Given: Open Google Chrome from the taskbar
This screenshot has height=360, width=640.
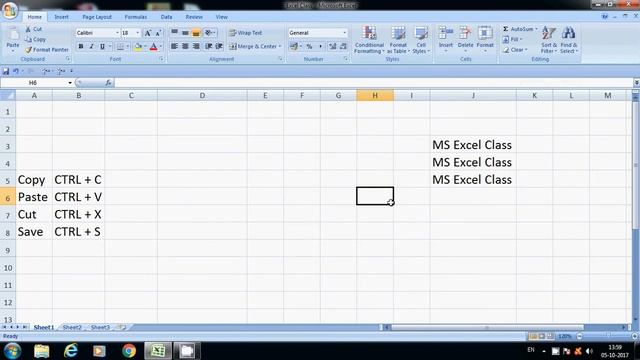Looking at the screenshot, I should point(129,351).
